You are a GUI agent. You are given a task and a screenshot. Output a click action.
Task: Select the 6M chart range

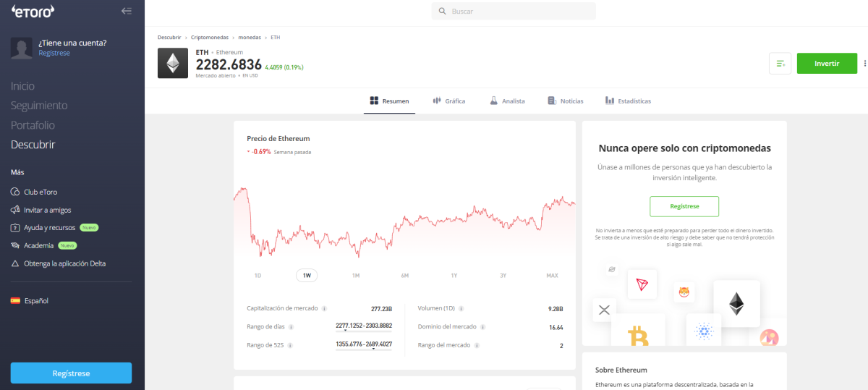(405, 276)
